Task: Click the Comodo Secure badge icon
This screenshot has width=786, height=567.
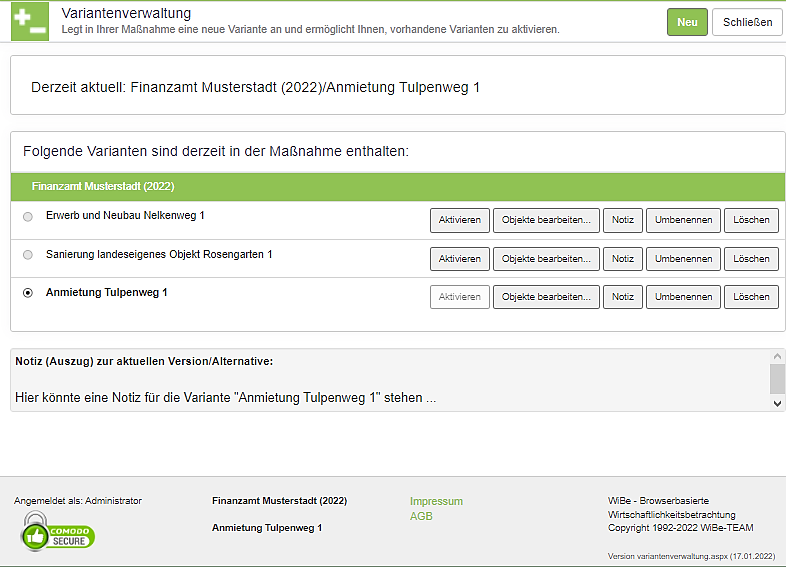Action: pos(58,531)
